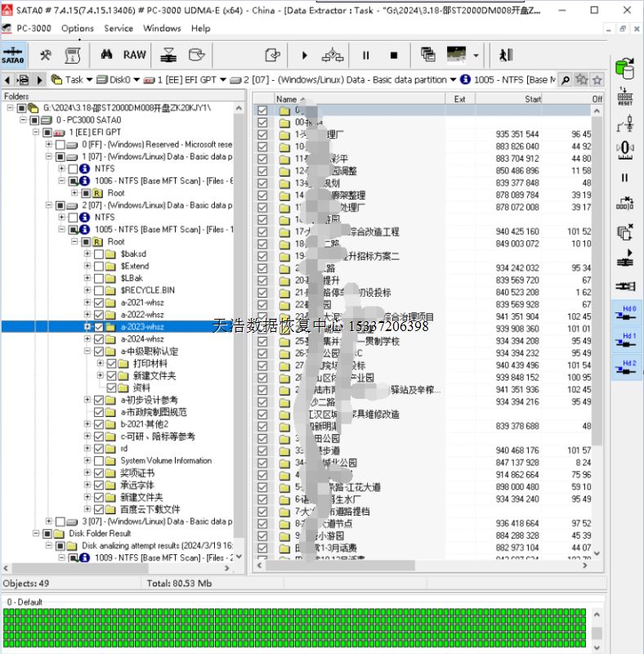This screenshot has width=644, height=654.
Task: Toggle checkbox for 奖项证书 folder
Action: (x=99, y=473)
